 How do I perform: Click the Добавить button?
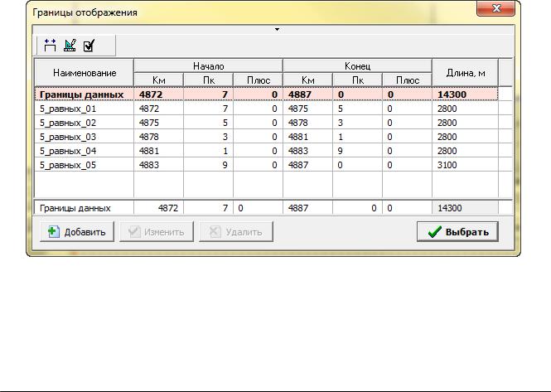pos(77,232)
